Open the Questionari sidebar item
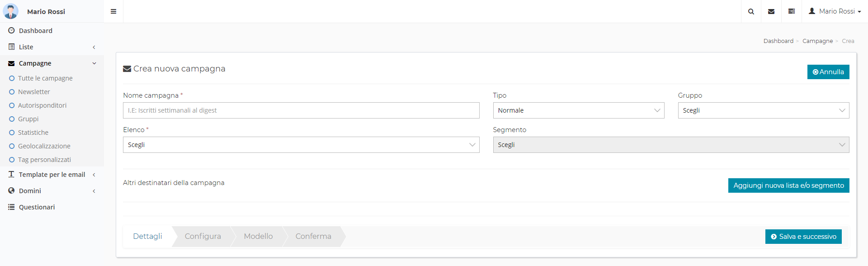Image resolution: width=868 pixels, height=266 pixels. pyautogui.click(x=37, y=207)
